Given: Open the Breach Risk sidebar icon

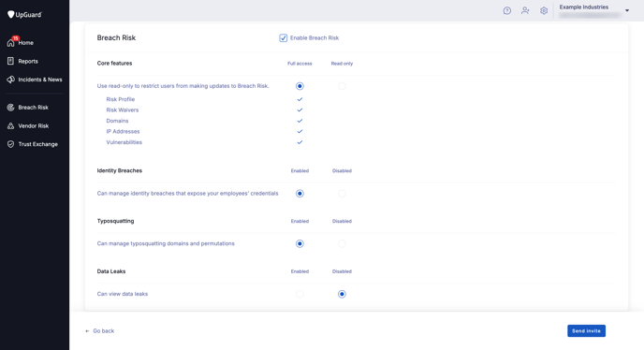Looking at the screenshot, I should [x=10, y=108].
